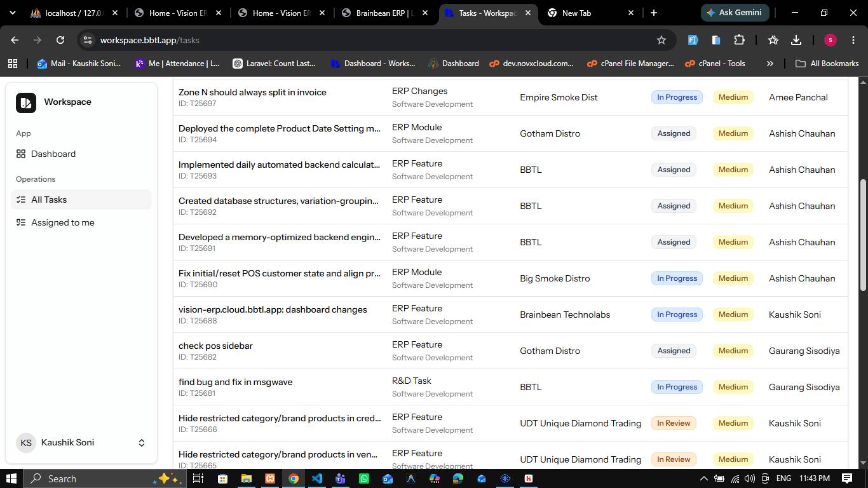Open the Chrome extensions puzzle icon
This screenshot has height=488, width=868.
(x=739, y=40)
